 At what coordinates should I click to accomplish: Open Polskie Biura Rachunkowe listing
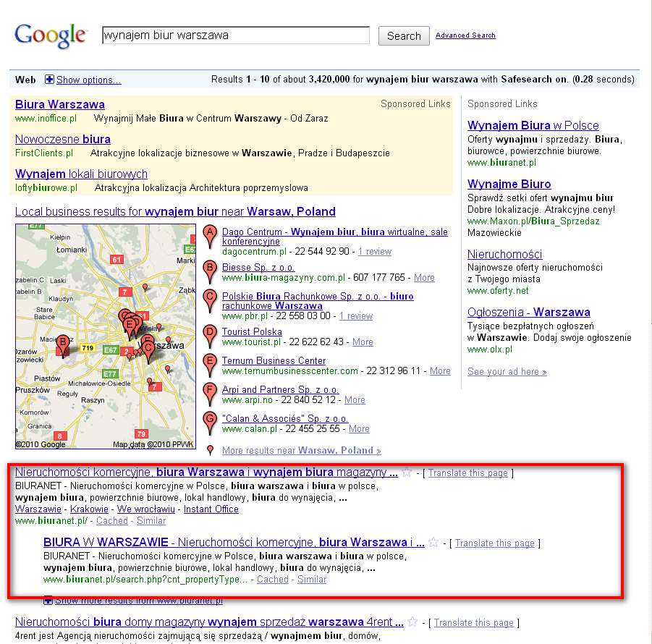coord(318,301)
